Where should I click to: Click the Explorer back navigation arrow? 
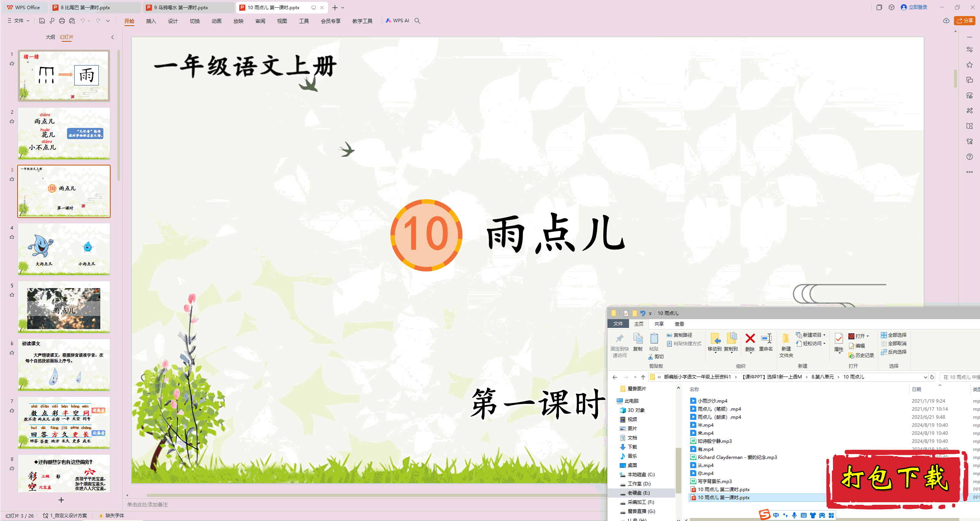tap(615, 377)
